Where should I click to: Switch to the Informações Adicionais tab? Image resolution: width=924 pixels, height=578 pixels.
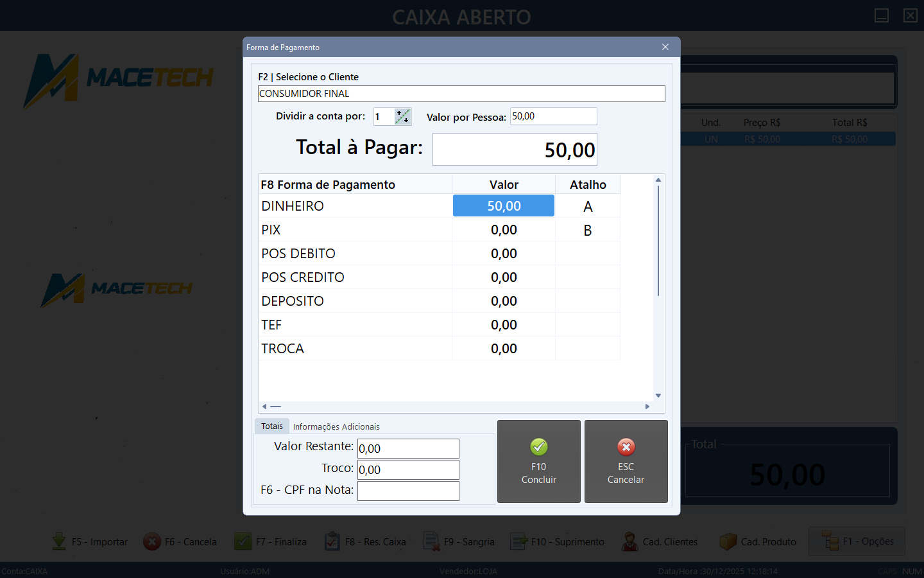[x=336, y=426]
